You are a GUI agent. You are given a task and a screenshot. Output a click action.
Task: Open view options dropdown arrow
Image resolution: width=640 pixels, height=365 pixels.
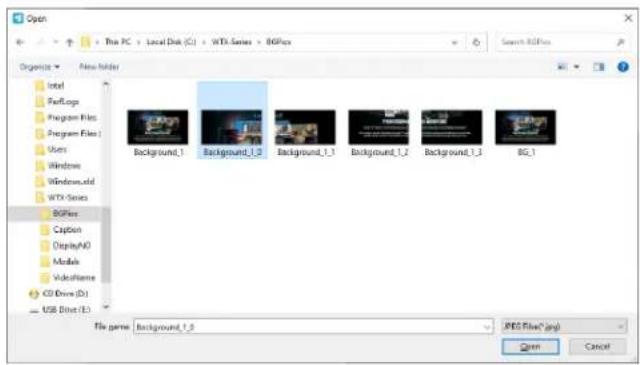click(577, 67)
